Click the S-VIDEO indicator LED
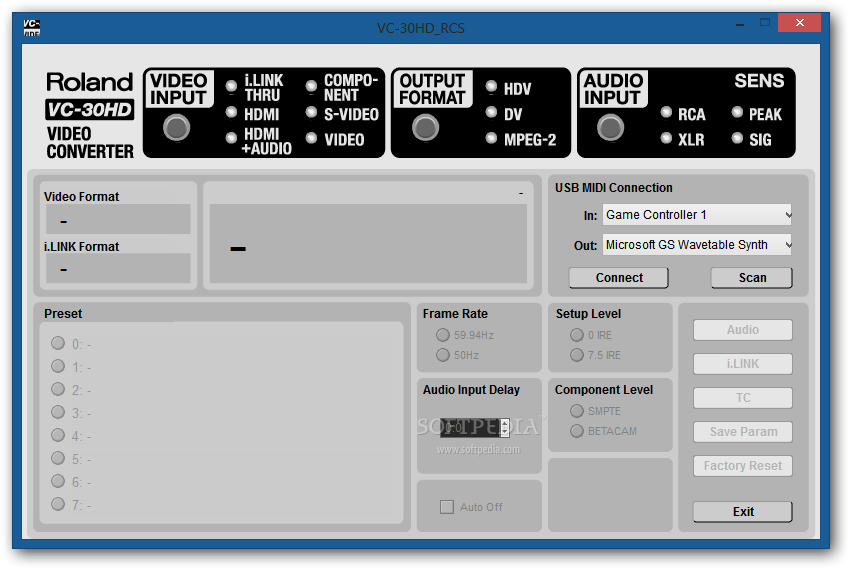Image resolution: width=850 pixels, height=569 pixels. (x=311, y=112)
